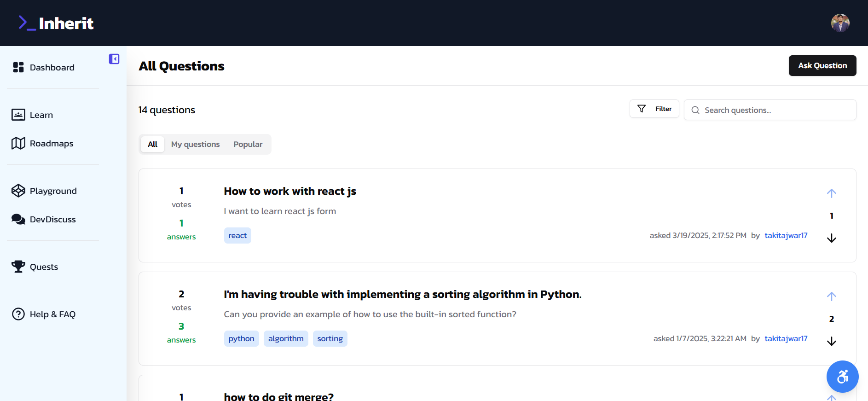This screenshot has width=868, height=401.
Task: Open Roadmaps page
Action: (x=52, y=143)
